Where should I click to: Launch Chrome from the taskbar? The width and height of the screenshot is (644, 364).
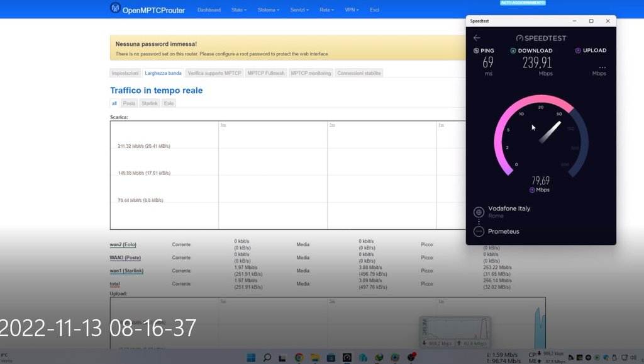click(299, 358)
